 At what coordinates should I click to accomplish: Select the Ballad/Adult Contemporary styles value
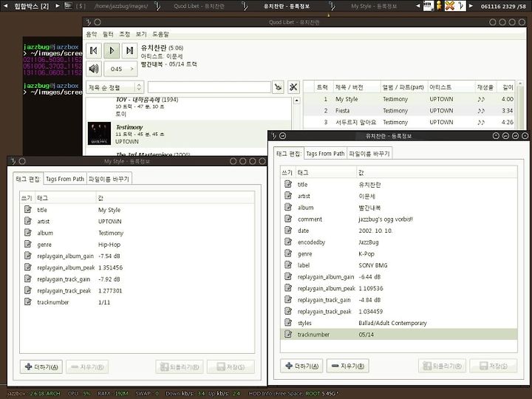(x=392, y=323)
